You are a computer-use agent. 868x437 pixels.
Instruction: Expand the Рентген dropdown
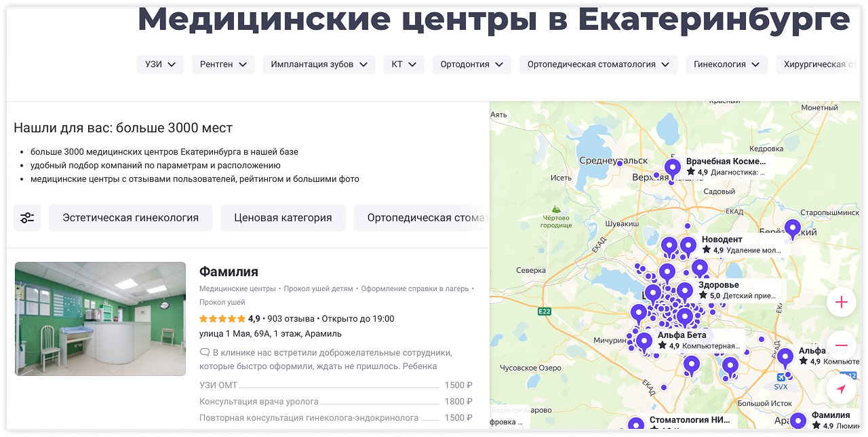[x=223, y=64]
